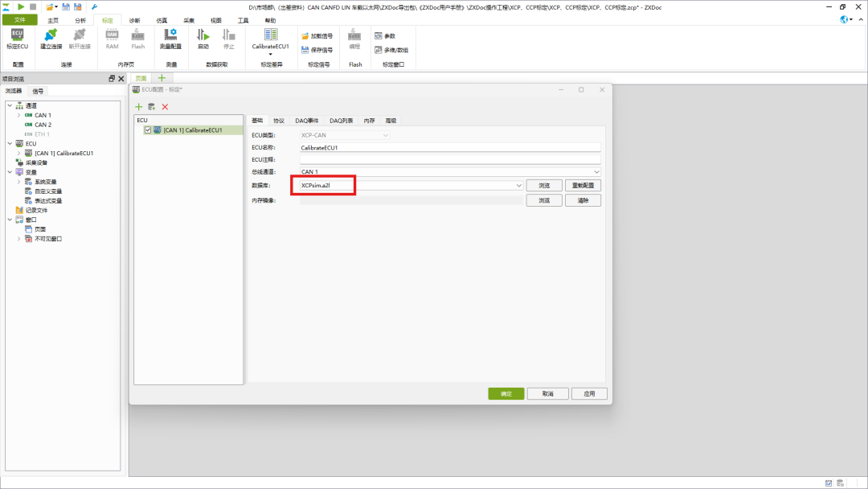868x489 pixels.
Task: Expand [CAN 1] CalibrateECU1 in browser tree
Action: 18,153
